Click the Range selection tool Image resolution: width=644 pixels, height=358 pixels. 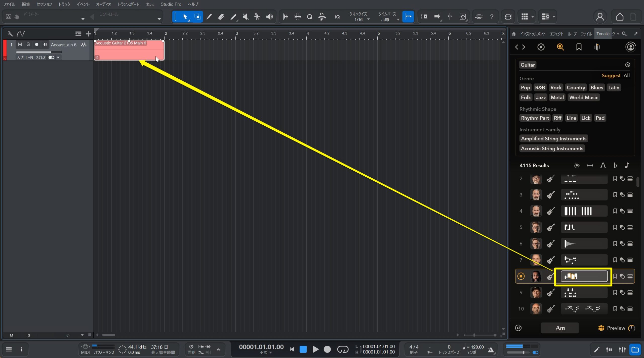point(197,17)
